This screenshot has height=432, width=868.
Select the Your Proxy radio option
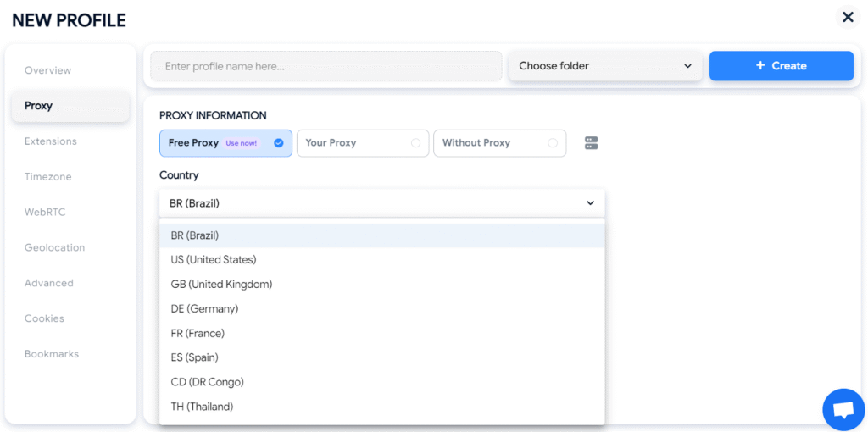coord(363,143)
